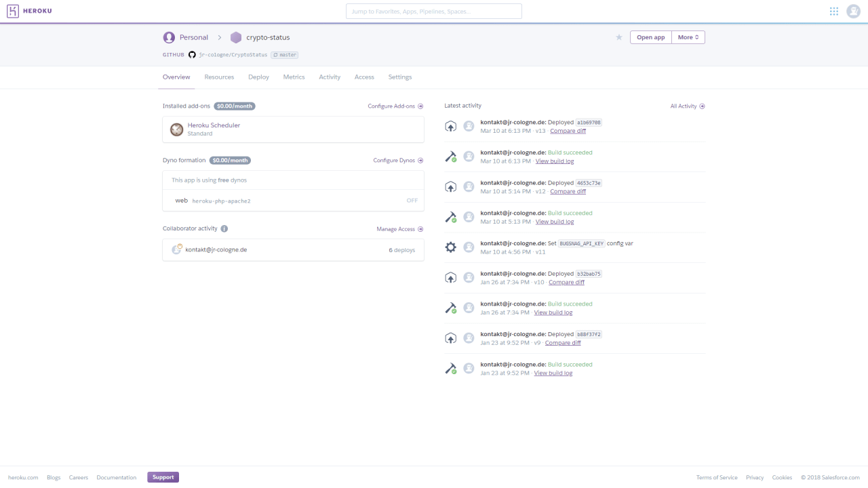The width and height of the screenshot is (868, 488).
Task: Open the Careers footer link
Action: click(x=79, y=477)
